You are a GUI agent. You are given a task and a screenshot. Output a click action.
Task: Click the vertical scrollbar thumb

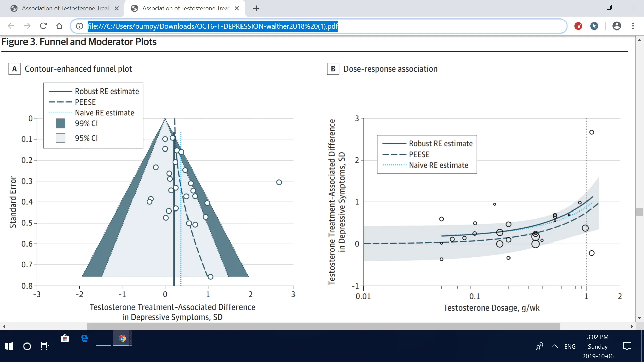(x=640, y=212)
